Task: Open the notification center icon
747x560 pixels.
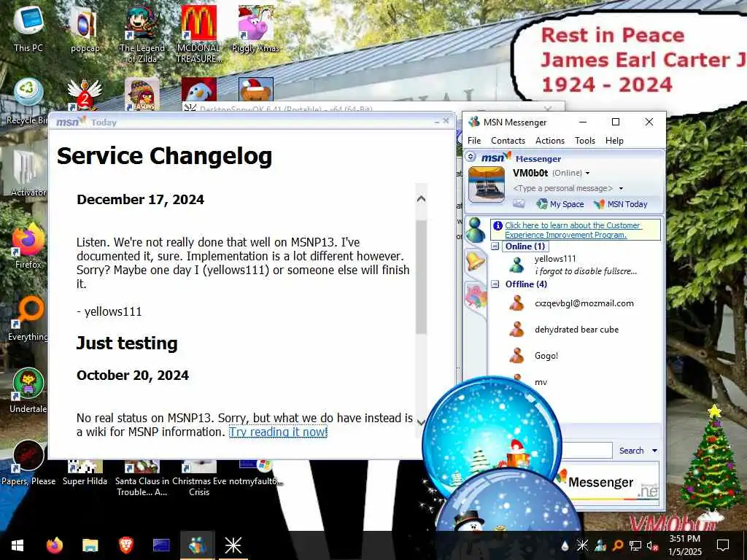Action: pos(723,545)
